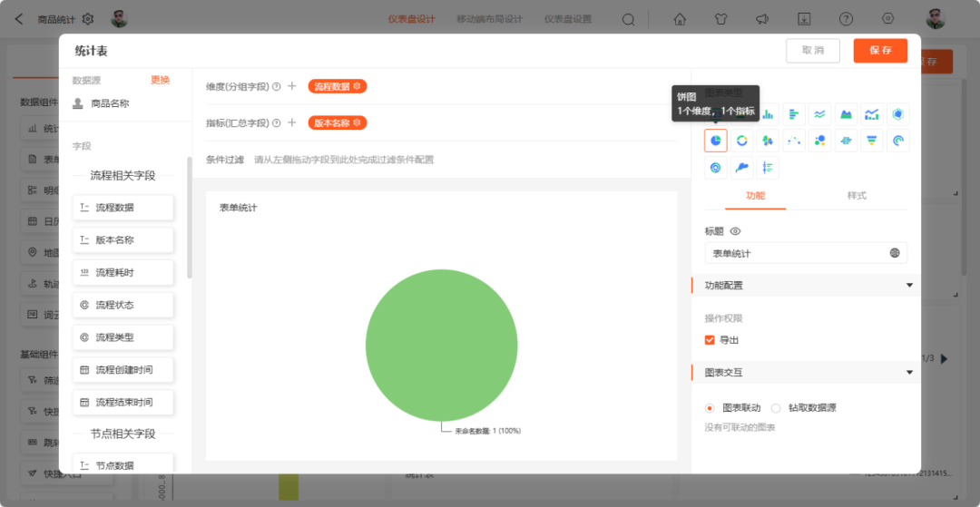980x507 pixels.
Task: Select the bubble chart type
Action: point(820,141)
